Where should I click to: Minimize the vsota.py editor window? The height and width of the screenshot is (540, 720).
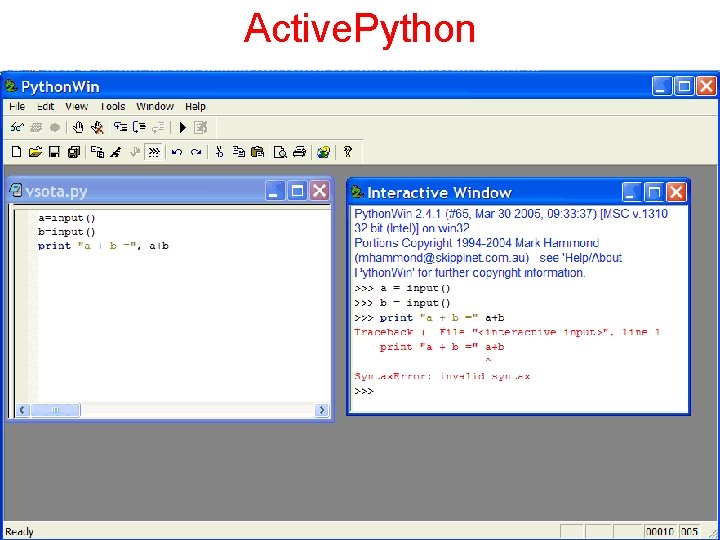tap(275, 191)
